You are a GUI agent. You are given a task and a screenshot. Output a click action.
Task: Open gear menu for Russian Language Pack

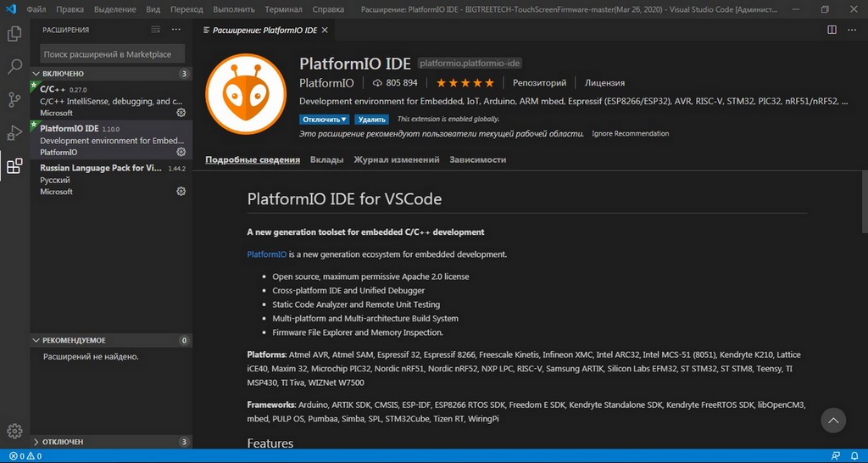click(x=181, y=191)
